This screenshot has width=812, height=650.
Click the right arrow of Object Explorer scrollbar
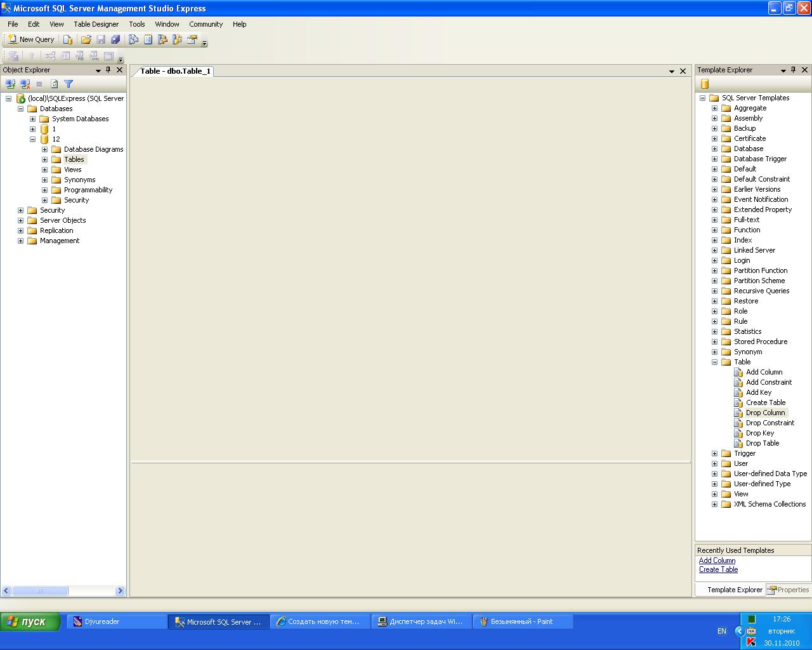(120, 591)
